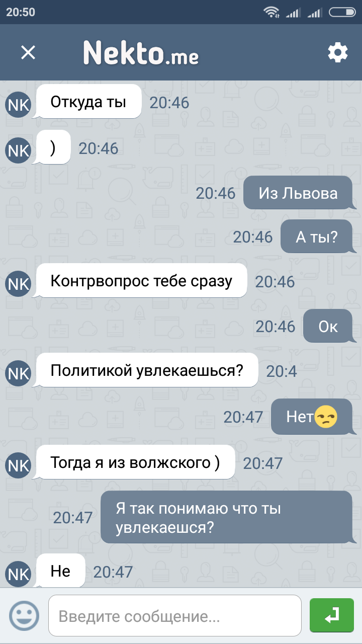
Task: Send message with green arrow button
Action: (332, 615)
